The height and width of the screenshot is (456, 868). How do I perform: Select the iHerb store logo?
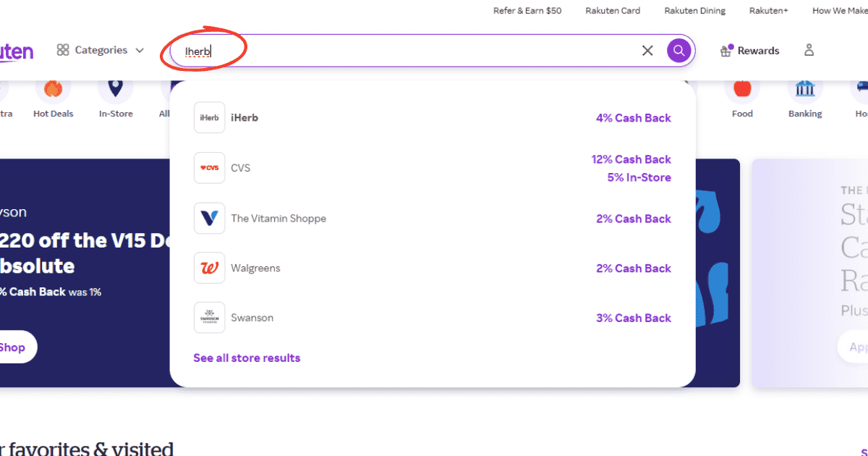[x=209, y=117]
